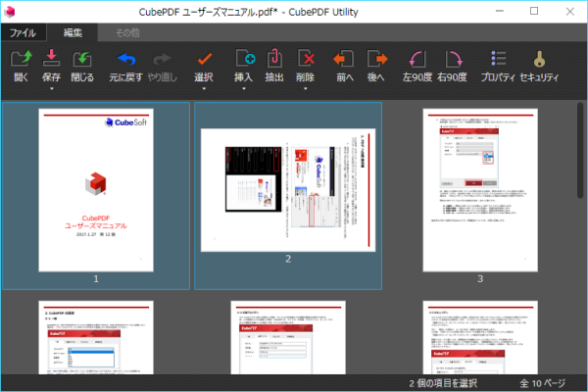Move pages forward with 前へ icon

(344, 59)
